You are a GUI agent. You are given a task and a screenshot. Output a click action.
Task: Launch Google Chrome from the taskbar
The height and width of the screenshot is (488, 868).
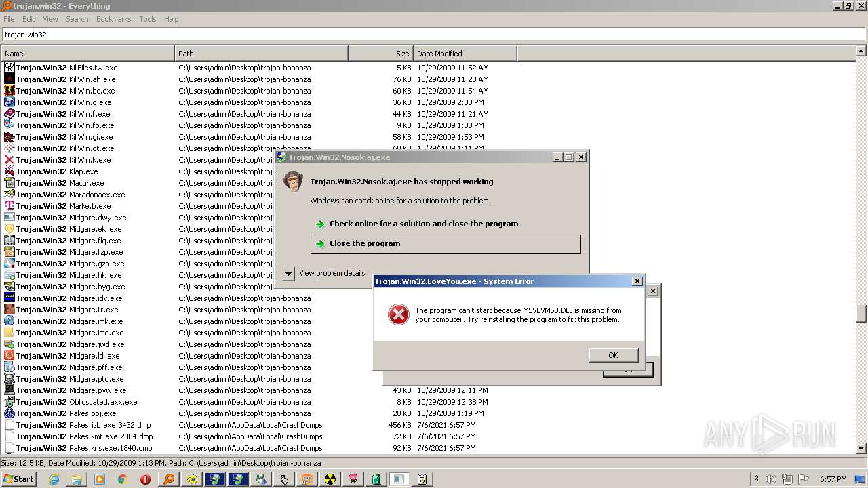tap(123, 479)
